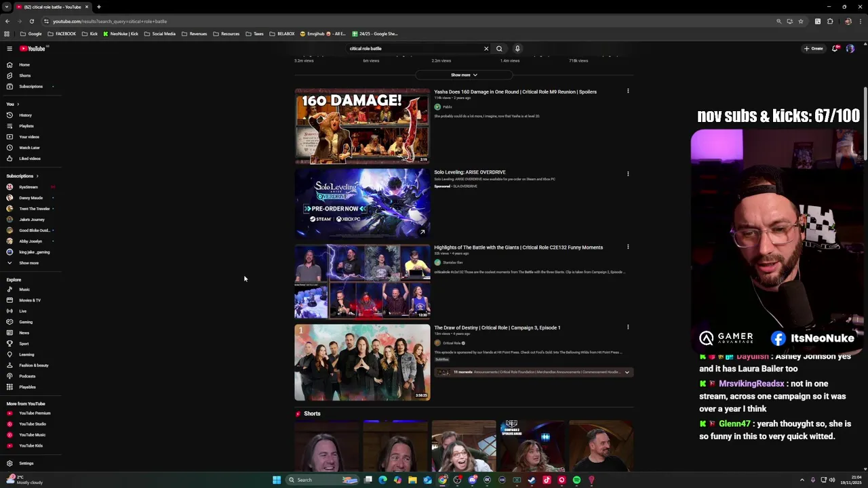Open Live under Explore
The width and height of the screenshot is (868, 488).
[x=23, y=311]
